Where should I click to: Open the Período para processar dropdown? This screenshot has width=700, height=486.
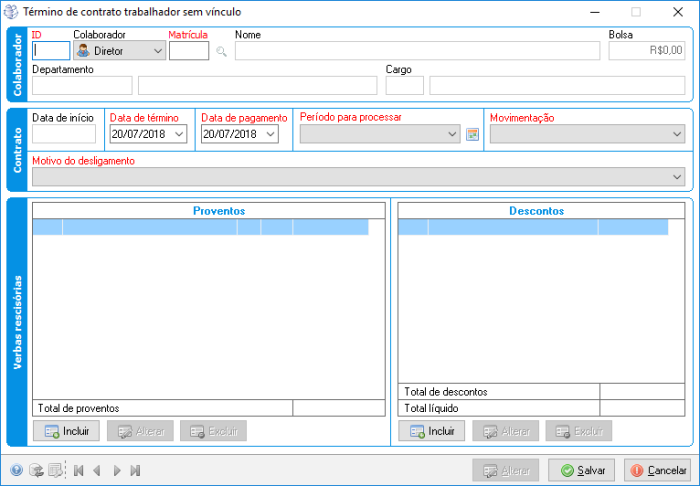tap(453, 134)
